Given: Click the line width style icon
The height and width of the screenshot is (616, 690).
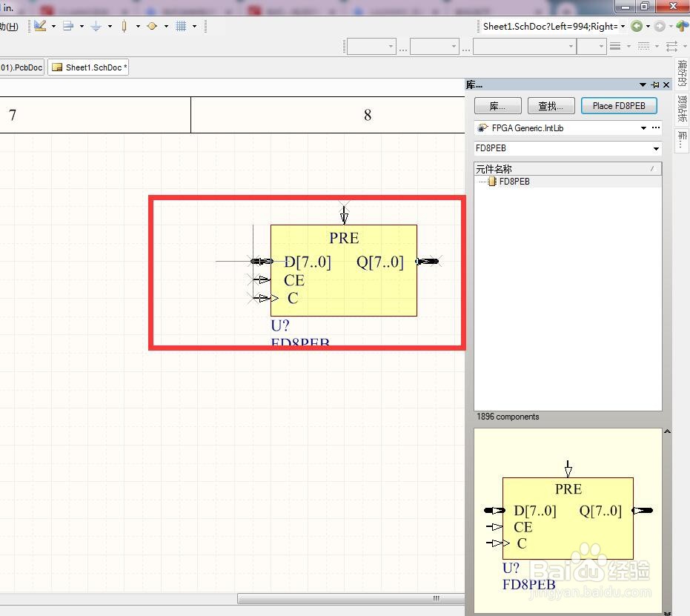Looking at the screenshot, I should pyautogui.click(x=615, y=46).
